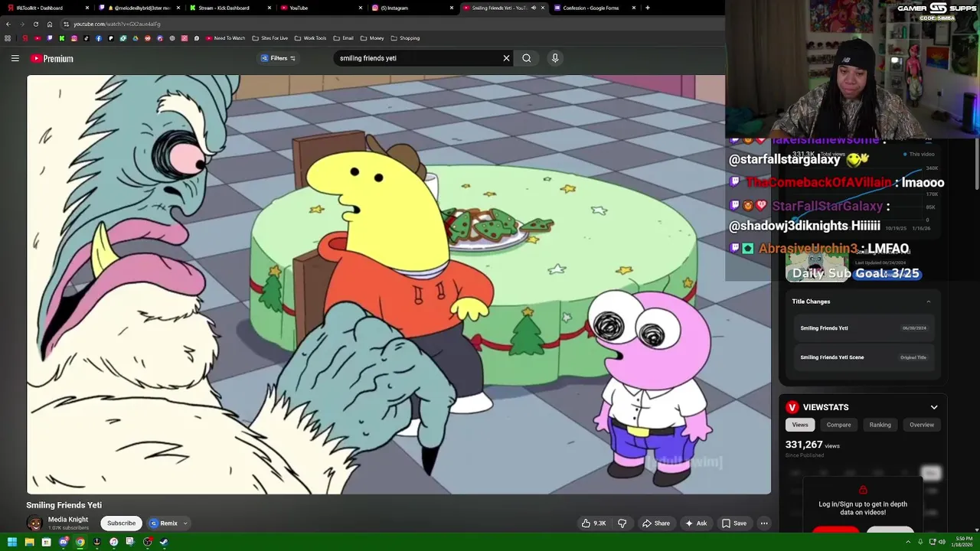Save the video to a playlist
This screenshot has width=980, height=551.
point(734,523)
